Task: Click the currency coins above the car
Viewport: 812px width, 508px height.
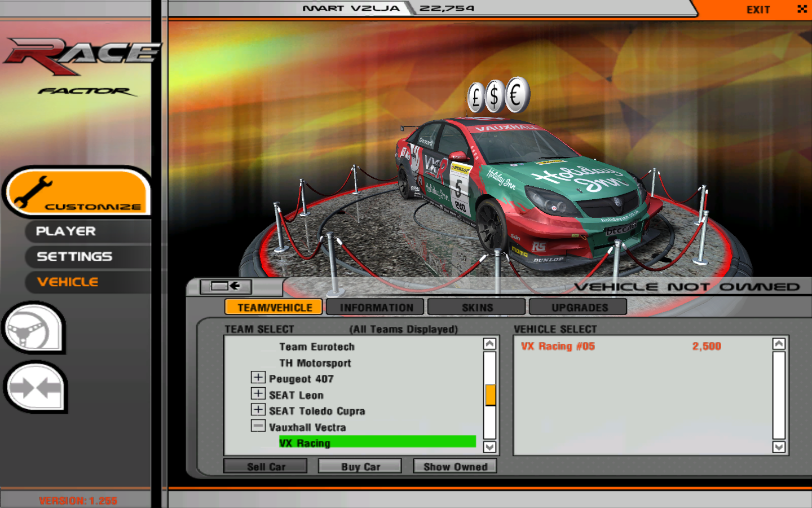Action: [x=498, y=95]
